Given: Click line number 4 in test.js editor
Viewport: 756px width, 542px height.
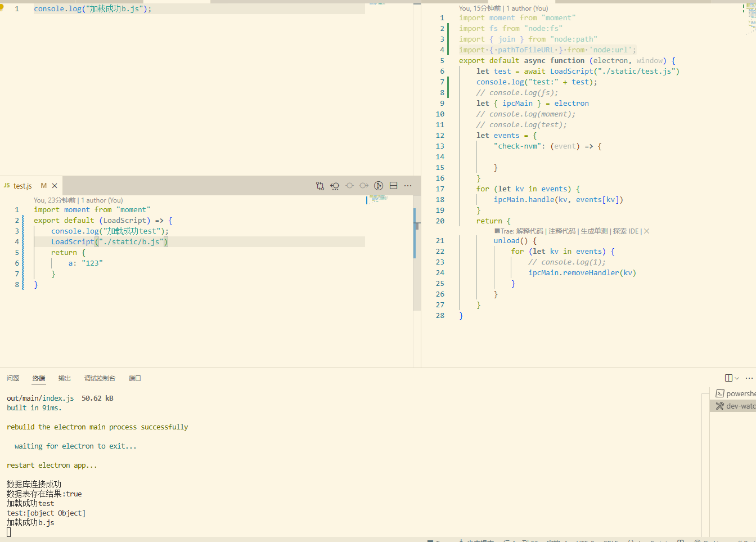Looking at the screenshot, I should point(17,242).
